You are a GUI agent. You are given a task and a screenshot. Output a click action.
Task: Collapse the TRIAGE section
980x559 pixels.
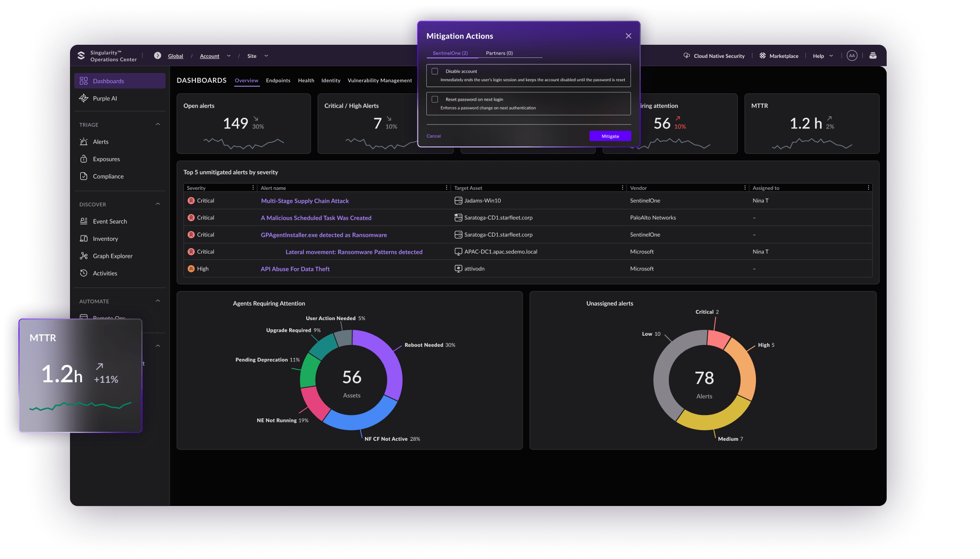tap(157, 125)
